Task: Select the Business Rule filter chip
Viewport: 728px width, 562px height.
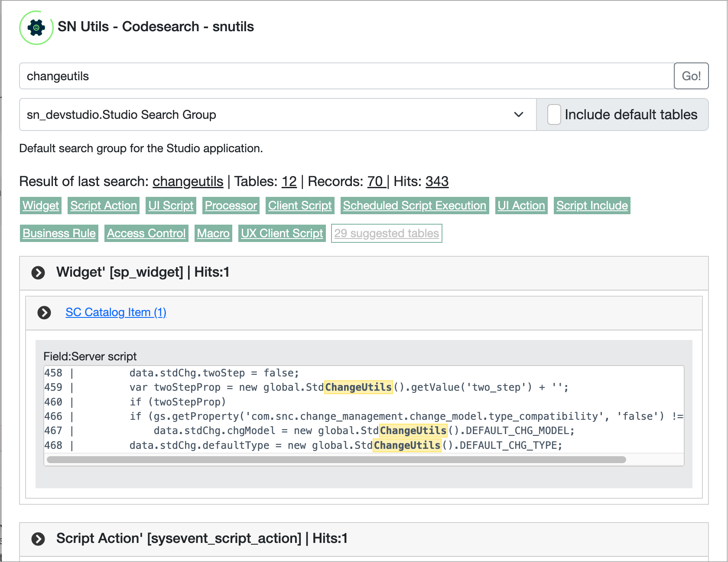Action: coord(58,233)
